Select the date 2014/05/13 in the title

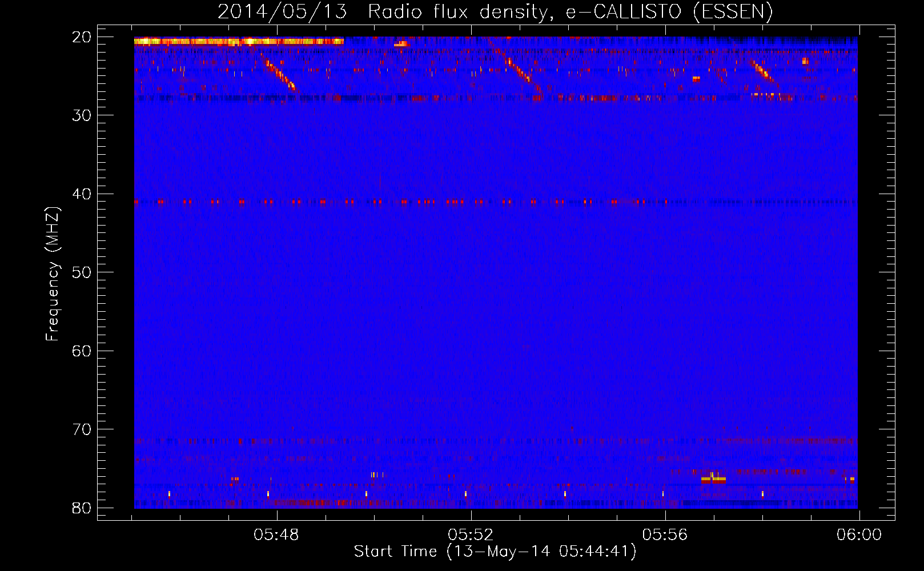point(282,11)
